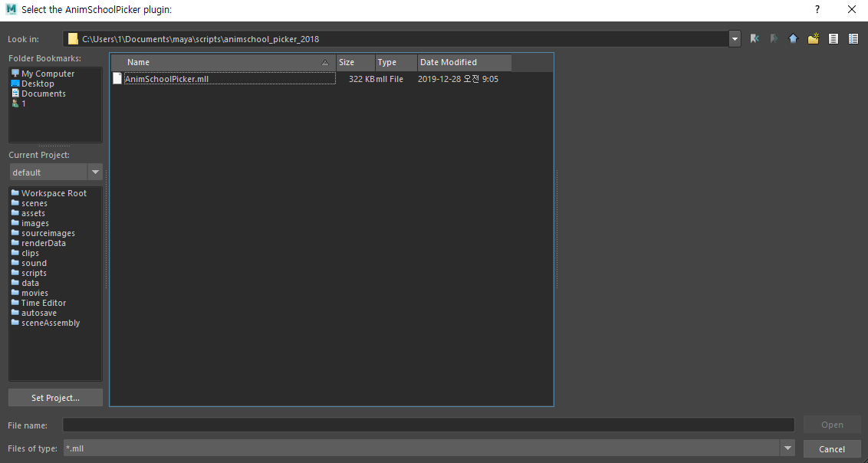
Task: Click the help question mark button
Action: click(817, 9)
